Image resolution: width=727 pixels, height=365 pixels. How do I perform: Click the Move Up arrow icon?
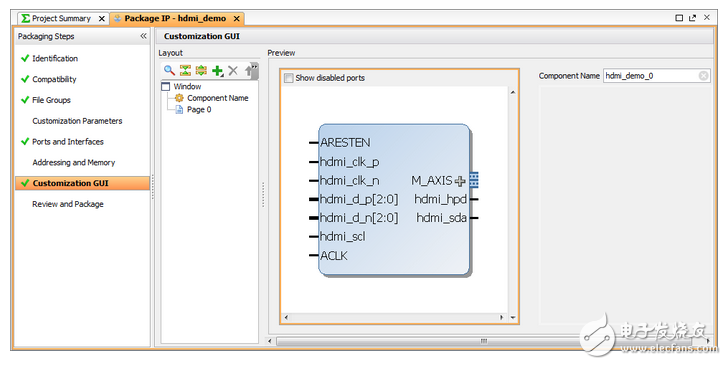(x=249, y=70)
